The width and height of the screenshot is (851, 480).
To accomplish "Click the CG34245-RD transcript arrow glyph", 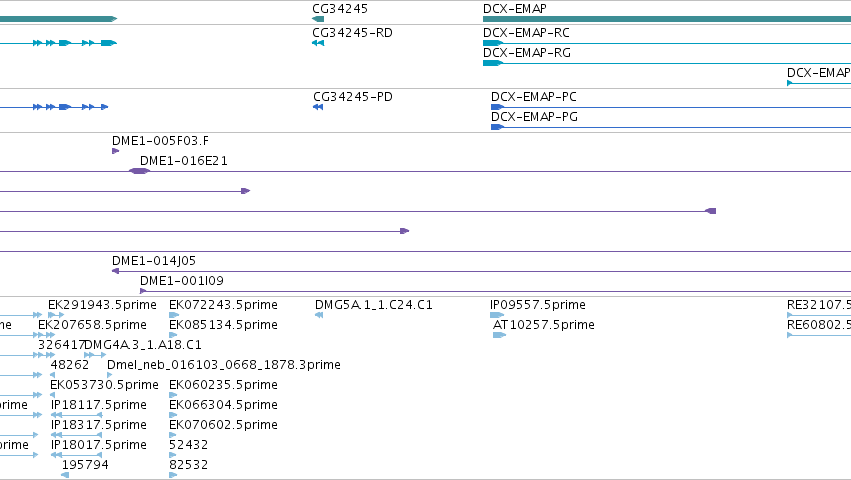I will click(x=318, y=43).
